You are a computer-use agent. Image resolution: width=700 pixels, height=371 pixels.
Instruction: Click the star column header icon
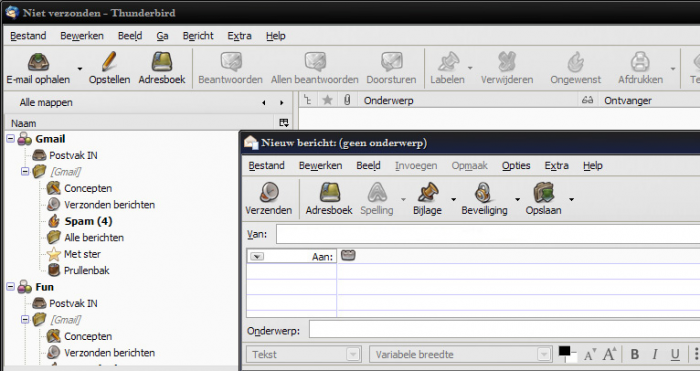pyautogui.click(x=327, y=100)
